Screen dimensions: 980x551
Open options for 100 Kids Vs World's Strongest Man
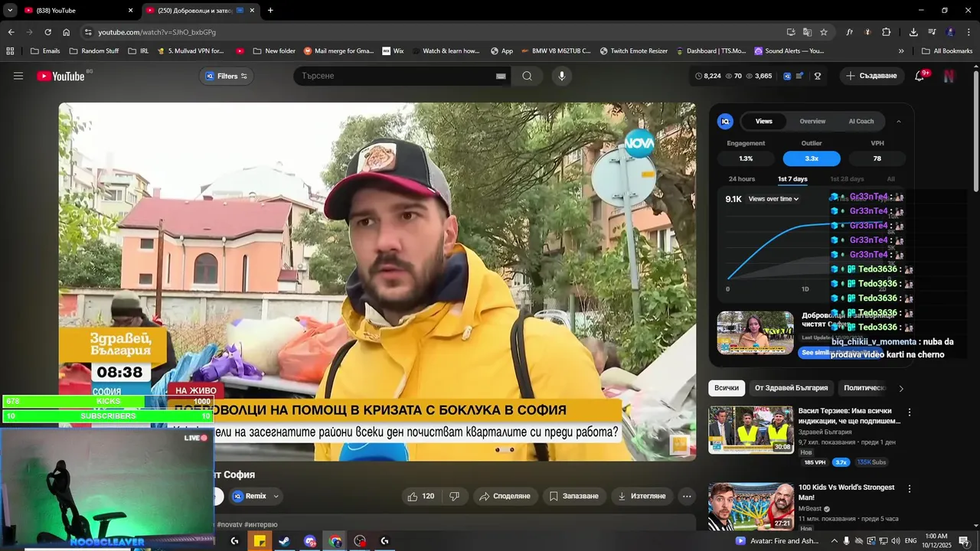tap(910, 488)
